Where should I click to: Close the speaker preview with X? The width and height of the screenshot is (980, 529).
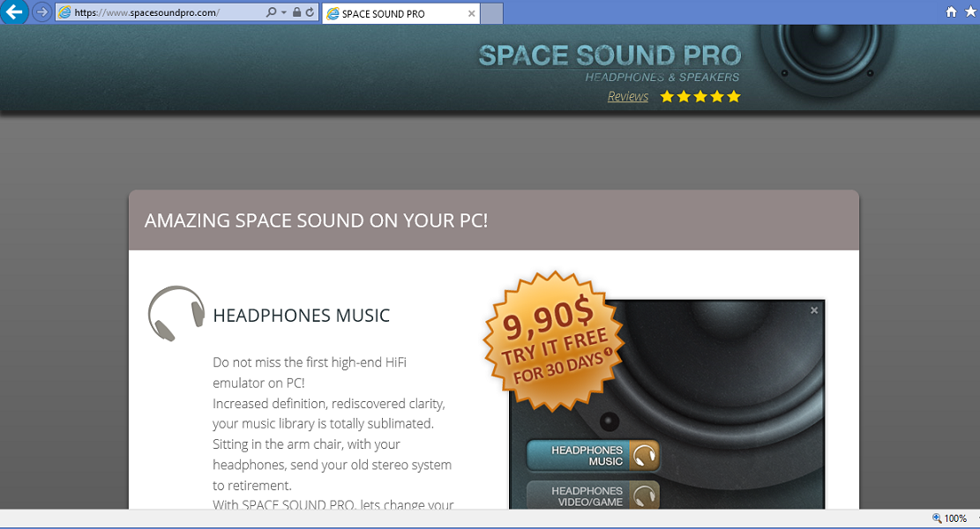tap(814, 310)
